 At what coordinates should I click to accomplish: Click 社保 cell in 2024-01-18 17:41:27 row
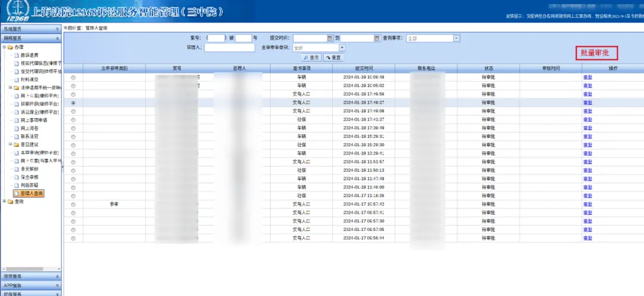[301, 119]
